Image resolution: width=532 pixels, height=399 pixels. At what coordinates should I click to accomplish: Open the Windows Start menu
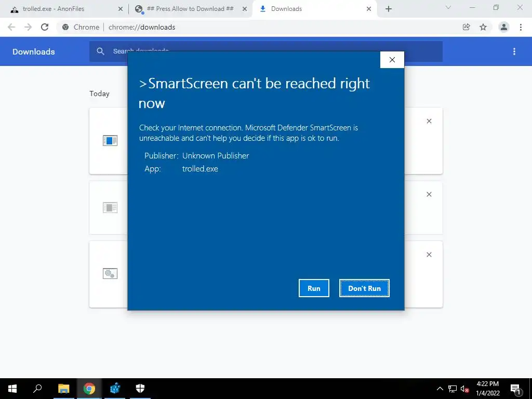[12, 389]
